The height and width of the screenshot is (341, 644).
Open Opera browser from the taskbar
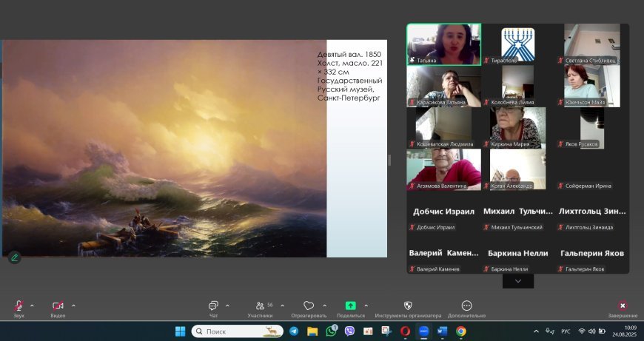pyautogui.click(x=406, y=331)
